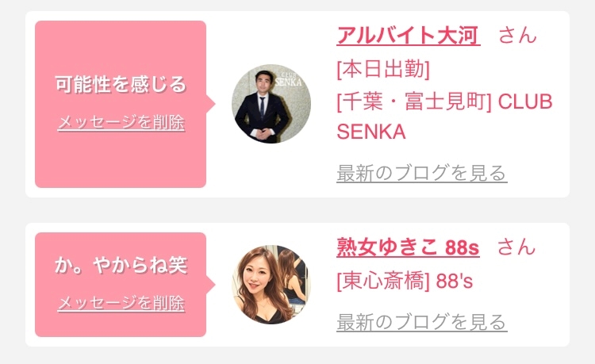Delete the か。やからね笑 message

[x=121, y=303]
